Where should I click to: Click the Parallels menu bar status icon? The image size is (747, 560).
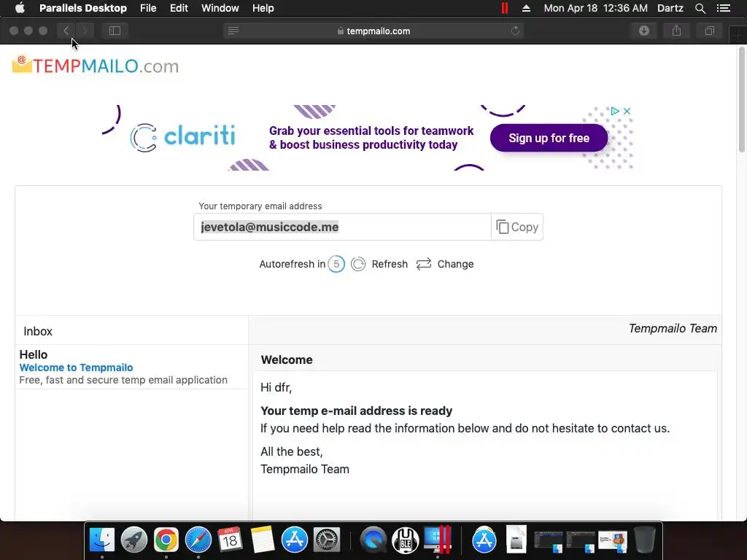coord(505,8)
